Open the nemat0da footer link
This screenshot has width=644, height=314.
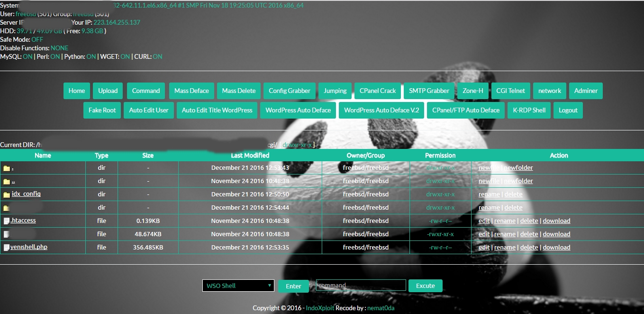(381, 308)
